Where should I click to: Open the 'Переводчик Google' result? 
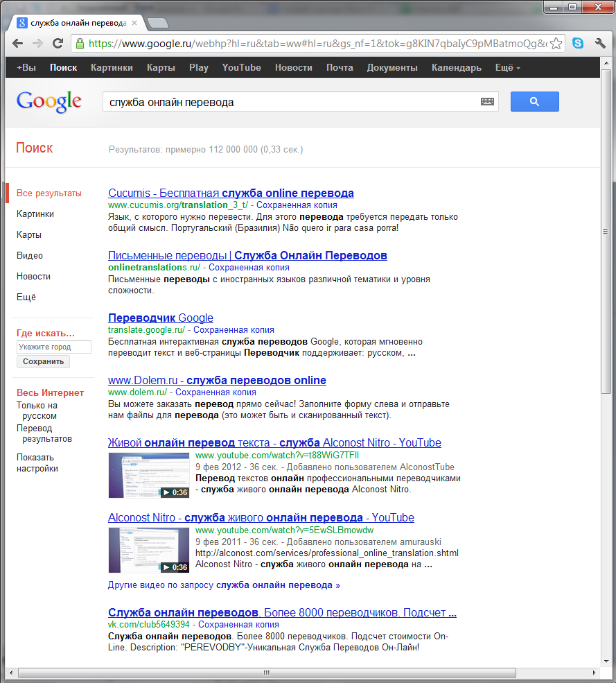(x=161, y=318)
